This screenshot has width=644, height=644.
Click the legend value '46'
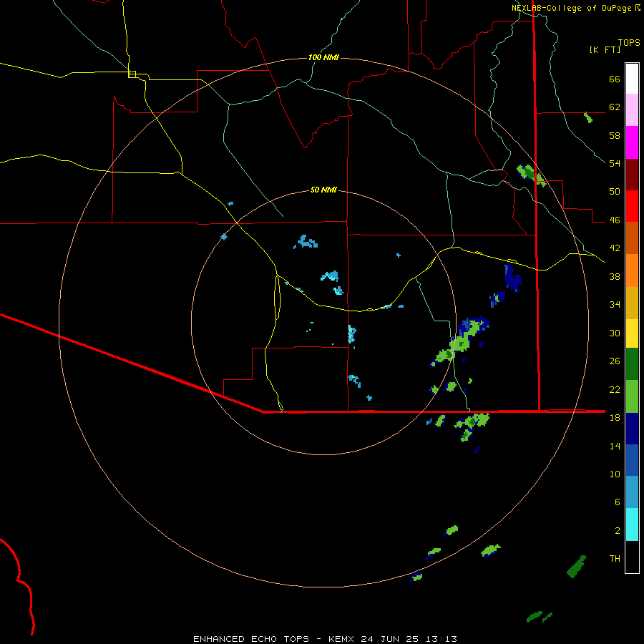pos(615,220)
